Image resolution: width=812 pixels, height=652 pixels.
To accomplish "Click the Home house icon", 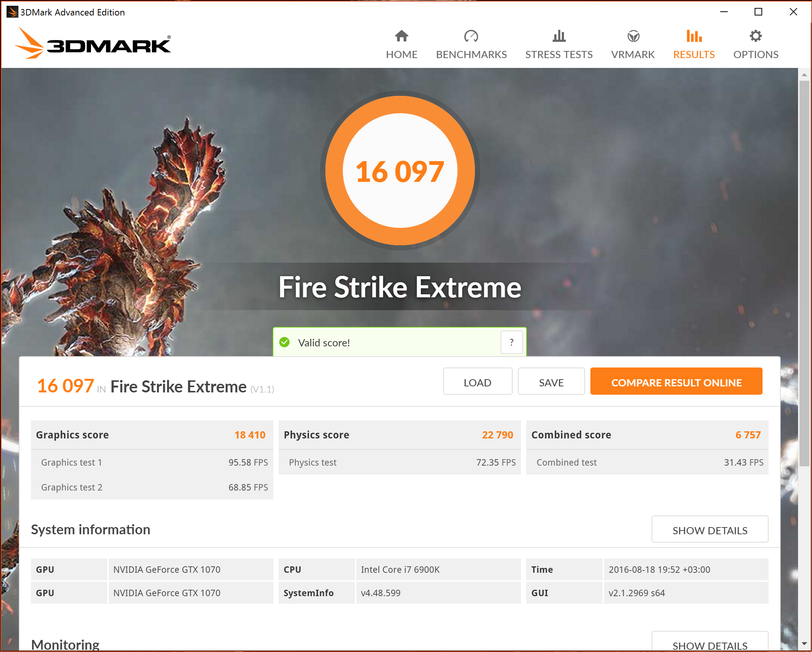I will (x=401, y=36).
